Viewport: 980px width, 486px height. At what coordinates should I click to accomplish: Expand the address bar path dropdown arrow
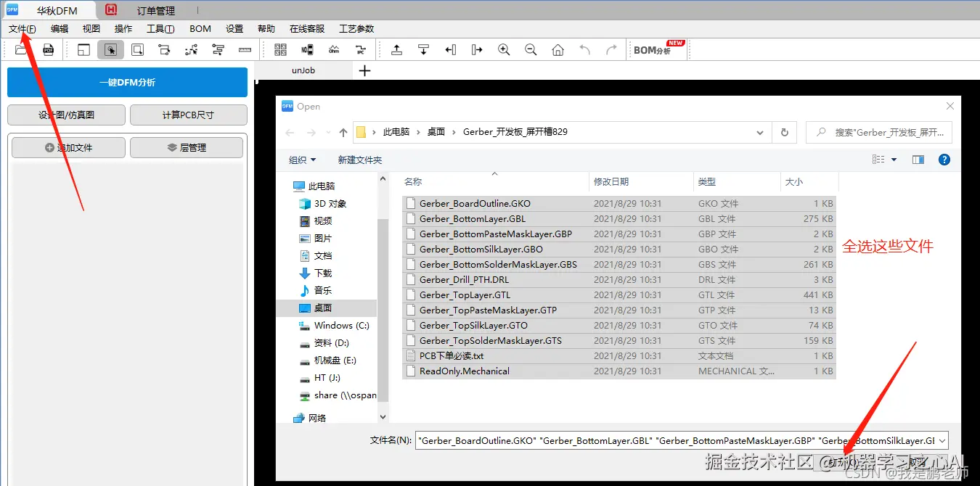[759, 133]
